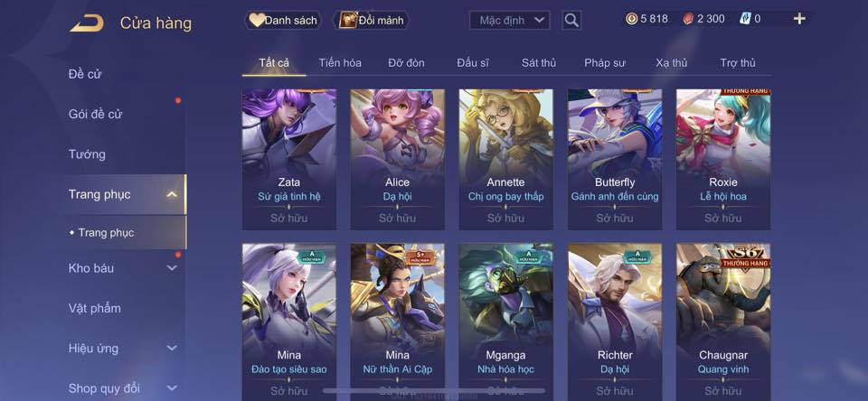
Task: Open Tướng in the sidebar
Action: [x=87, y=154]
